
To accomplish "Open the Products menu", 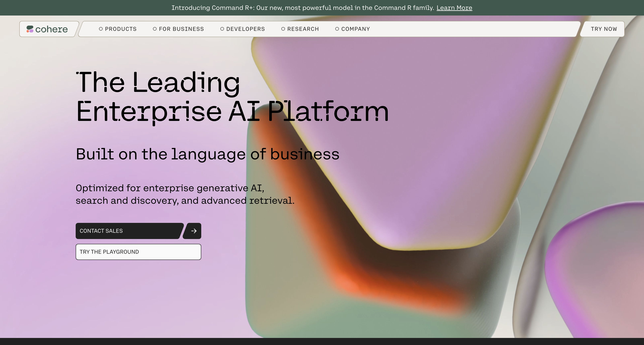I will coord(118,29).
